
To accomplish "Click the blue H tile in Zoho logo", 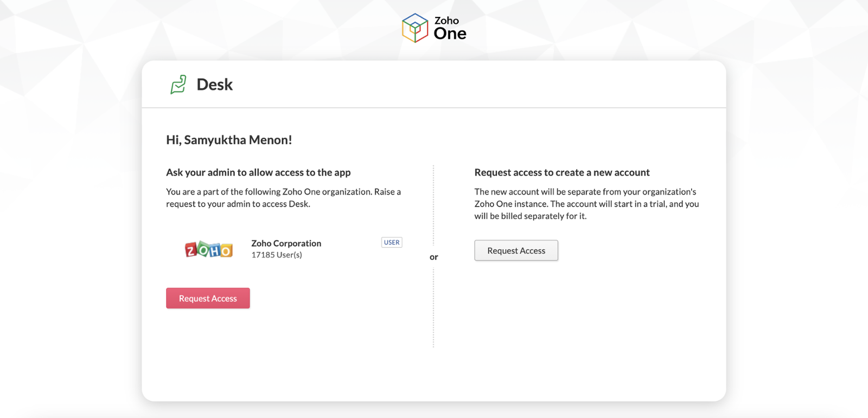I will pos(215,250).
